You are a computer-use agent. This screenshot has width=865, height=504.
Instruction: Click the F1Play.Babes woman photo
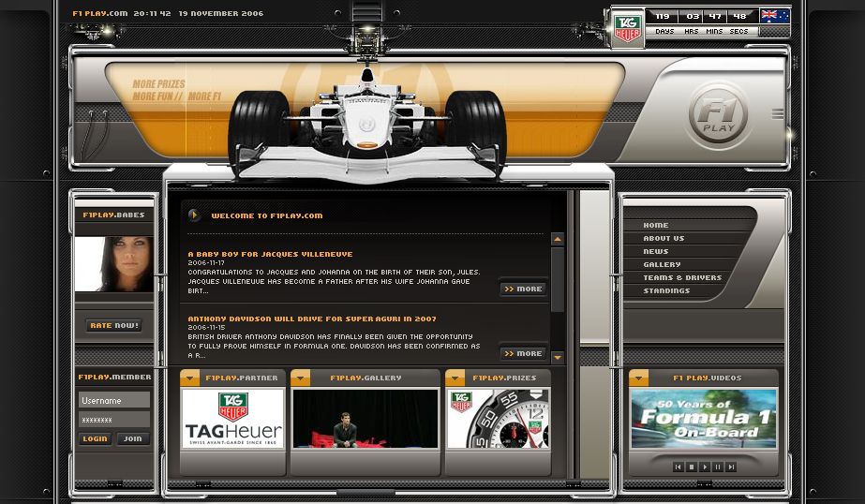[114, 264]
